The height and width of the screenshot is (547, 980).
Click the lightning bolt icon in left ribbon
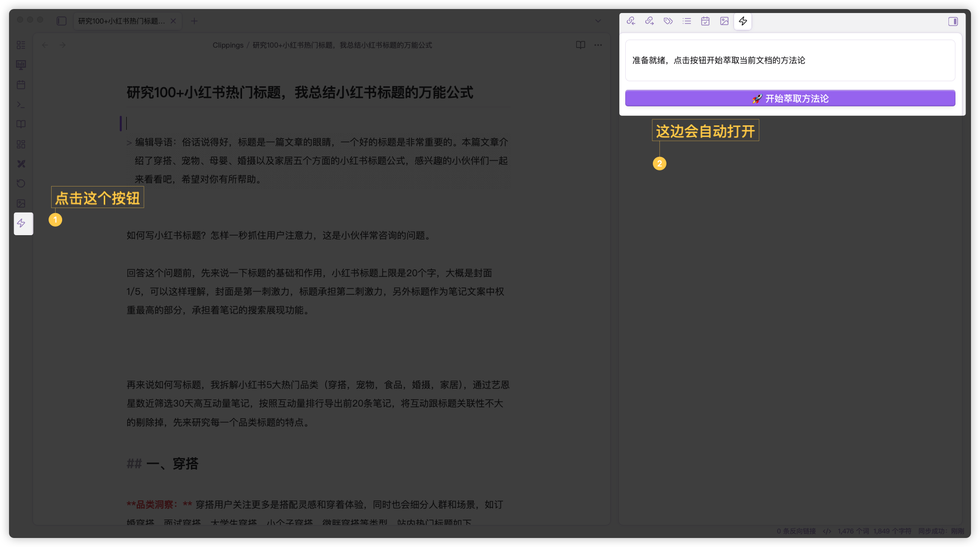click(21, 223)
